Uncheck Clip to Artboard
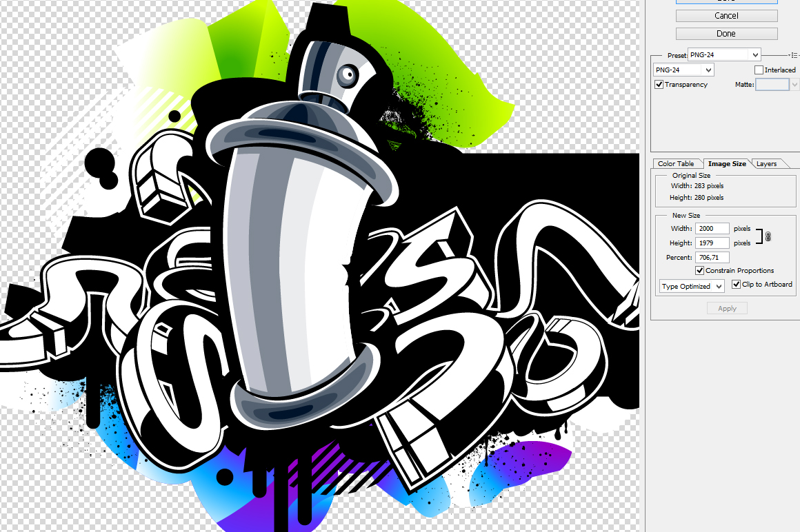The height and width of the screenshot is (532, 800). coord(737,284)
